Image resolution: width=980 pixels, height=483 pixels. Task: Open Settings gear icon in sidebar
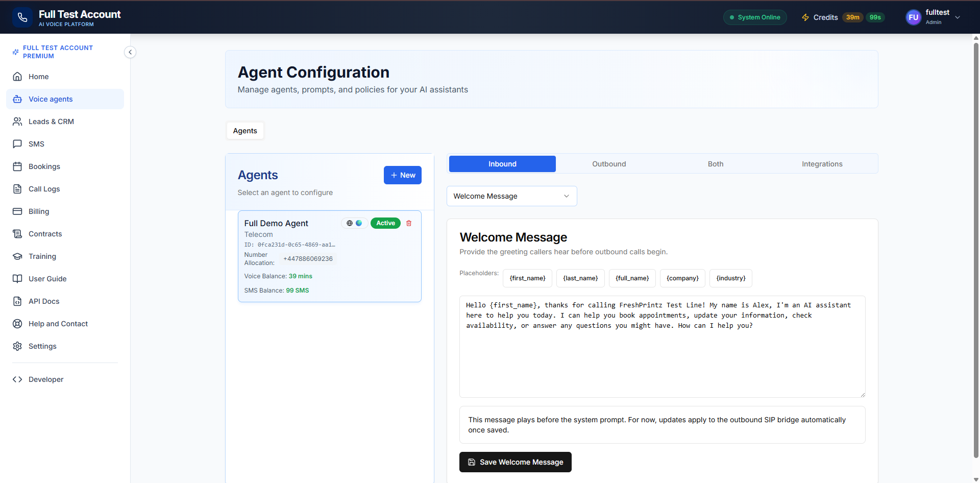tap(17, 346)
